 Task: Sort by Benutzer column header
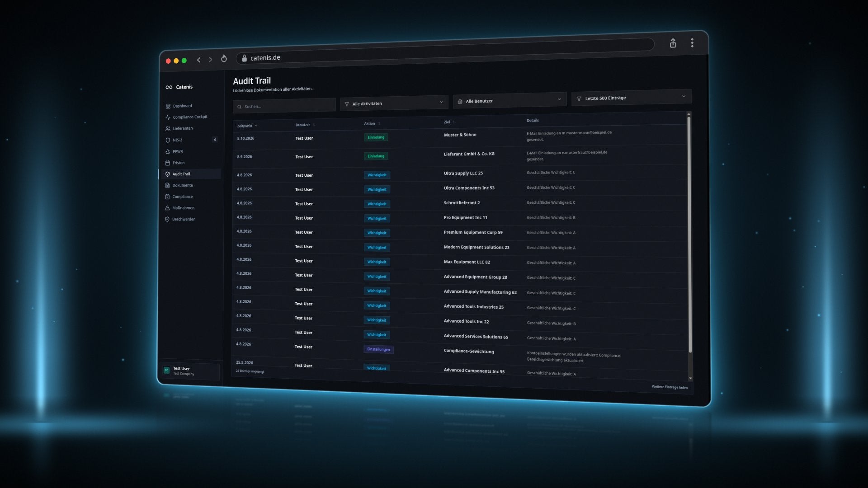click(305, 125)
